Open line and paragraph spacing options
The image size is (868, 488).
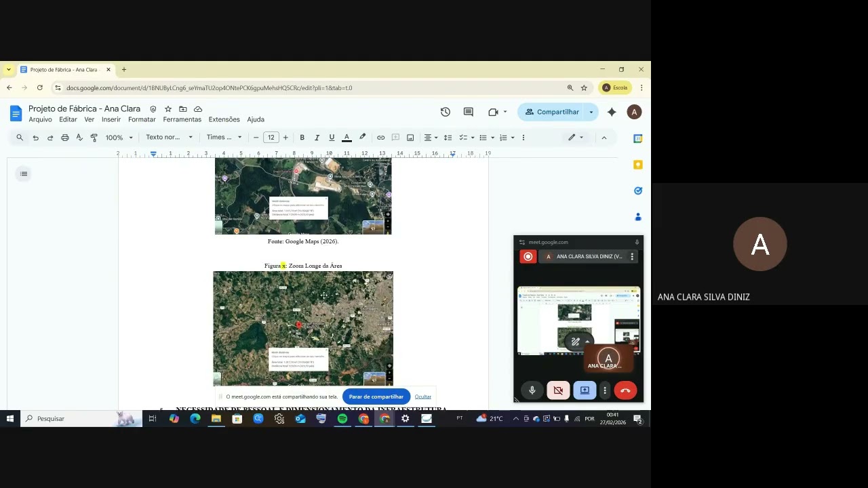tap(448, 138)
